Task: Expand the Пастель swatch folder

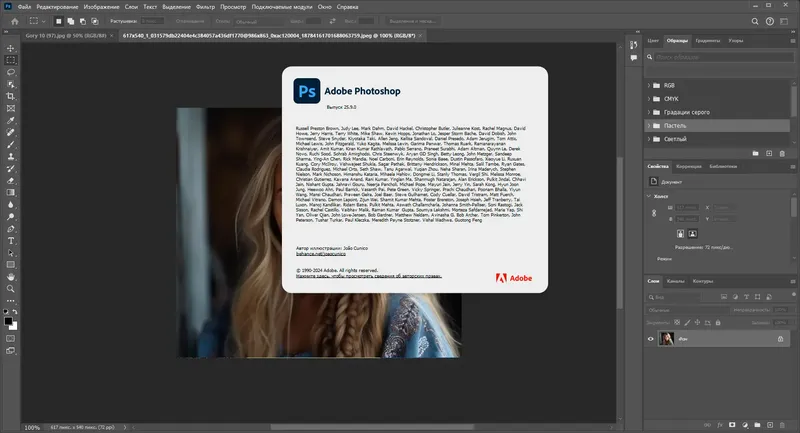Action: pyautogui.click(x=649, y=125)
